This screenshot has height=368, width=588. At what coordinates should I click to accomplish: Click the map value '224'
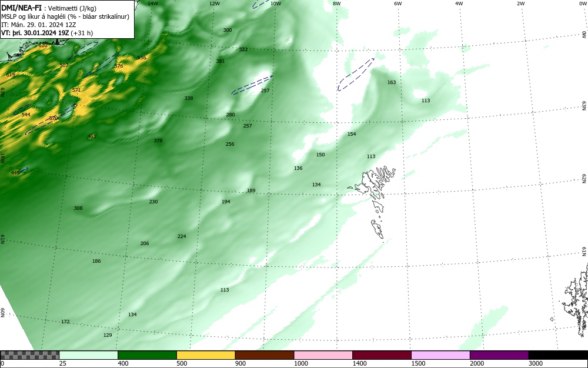coord(182,236)
